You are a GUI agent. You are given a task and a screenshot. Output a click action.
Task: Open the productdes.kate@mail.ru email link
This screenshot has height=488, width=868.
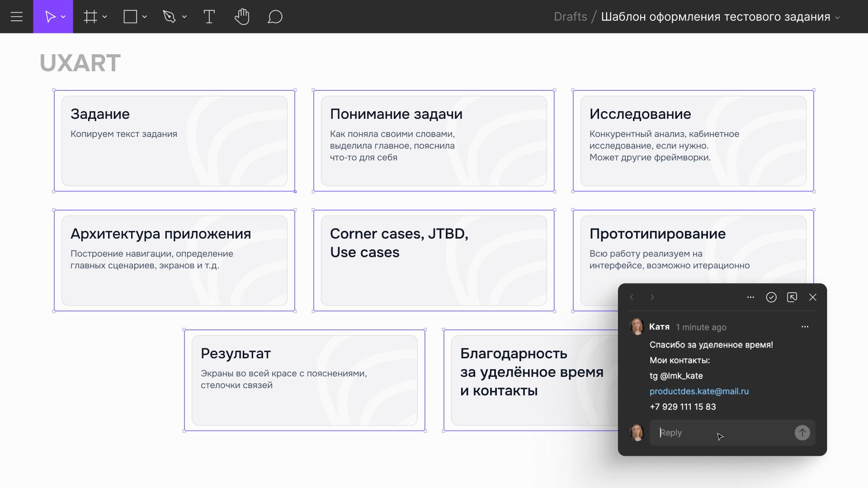pyautogui.click(x=699, y=391)
